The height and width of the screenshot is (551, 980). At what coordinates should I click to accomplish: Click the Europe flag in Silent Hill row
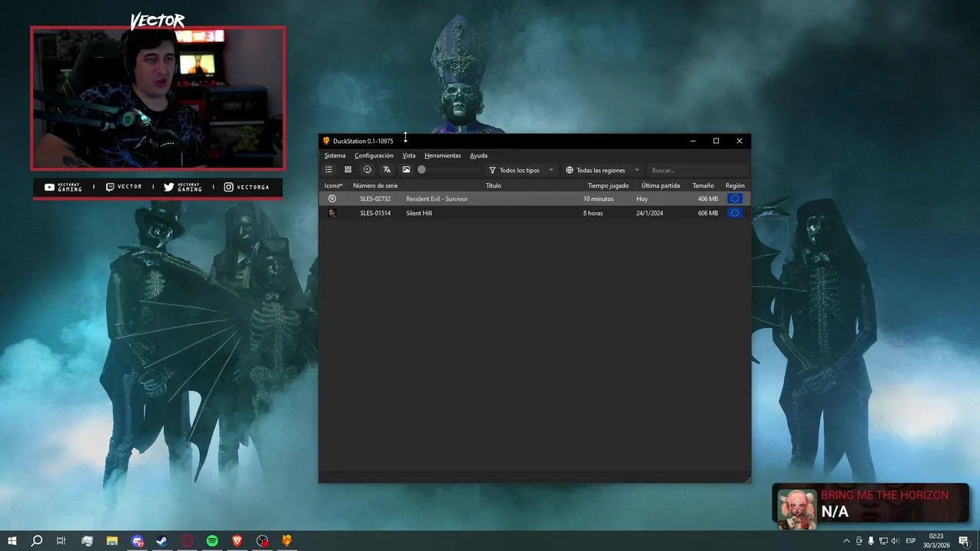pos(735,213)
